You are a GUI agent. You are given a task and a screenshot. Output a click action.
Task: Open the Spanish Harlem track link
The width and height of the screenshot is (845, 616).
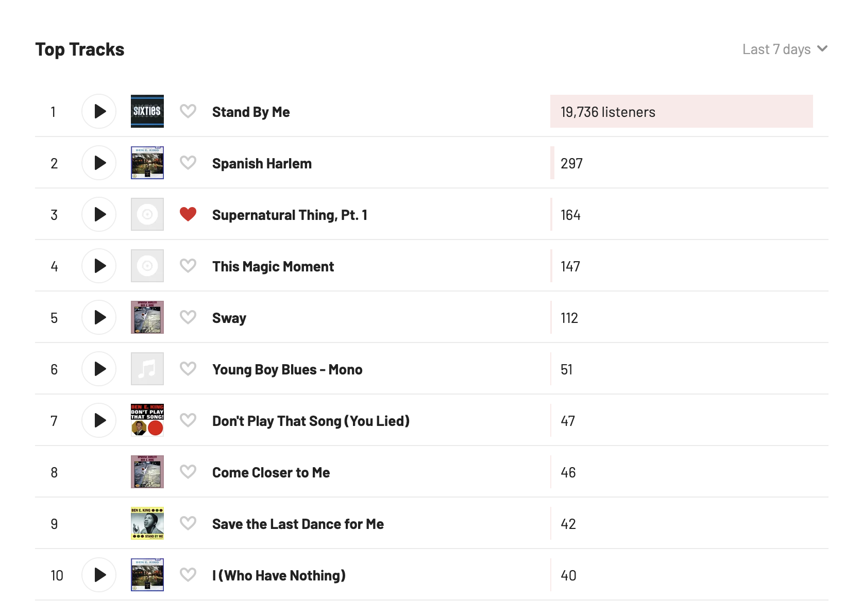[262, 164]
